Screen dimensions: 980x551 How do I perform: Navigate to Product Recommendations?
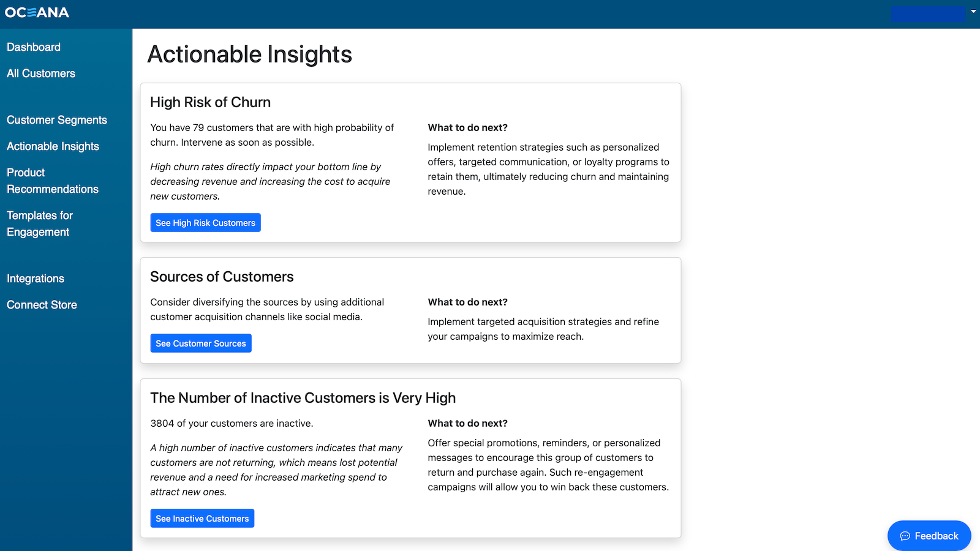coord(53,181)
